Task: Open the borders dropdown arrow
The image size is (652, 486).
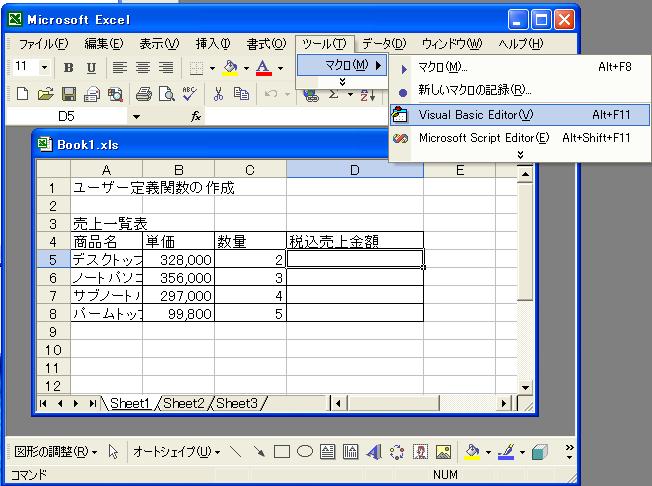Action: pos(212,68)
